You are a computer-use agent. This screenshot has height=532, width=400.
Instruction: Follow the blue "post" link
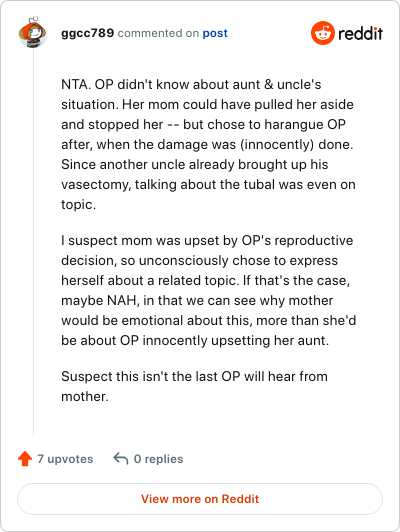click(x=215, y=33)
